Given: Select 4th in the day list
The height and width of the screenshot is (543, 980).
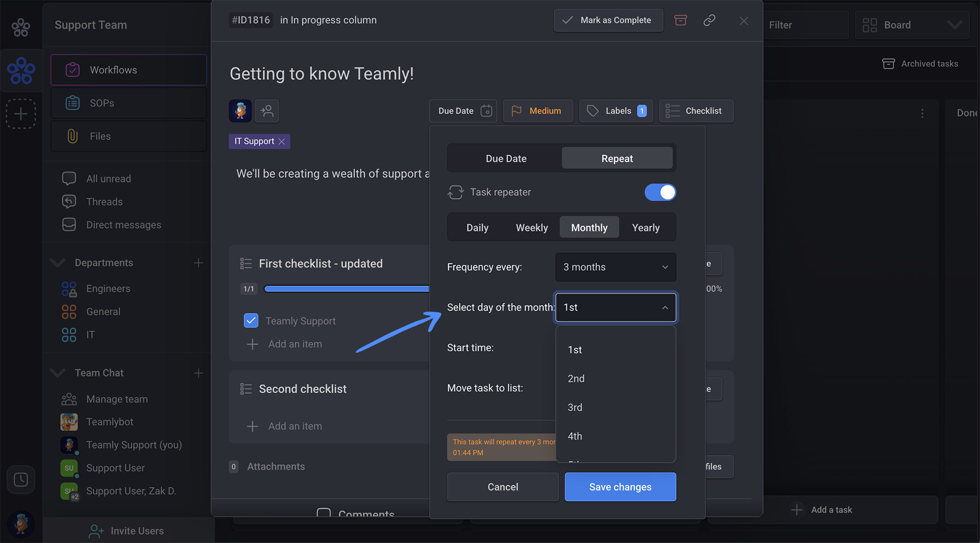Looking at the screenshot, I should (616, 436).
